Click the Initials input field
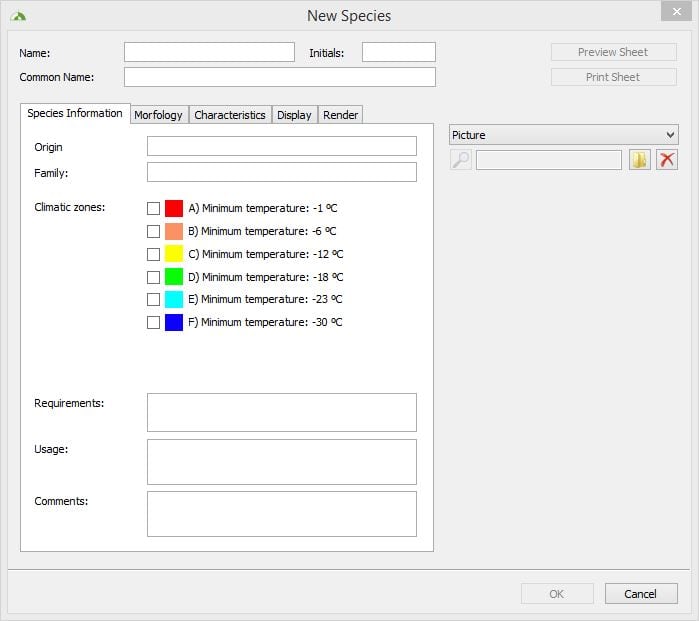The height and width of the screenshot is (621, 699). (399, 52)
